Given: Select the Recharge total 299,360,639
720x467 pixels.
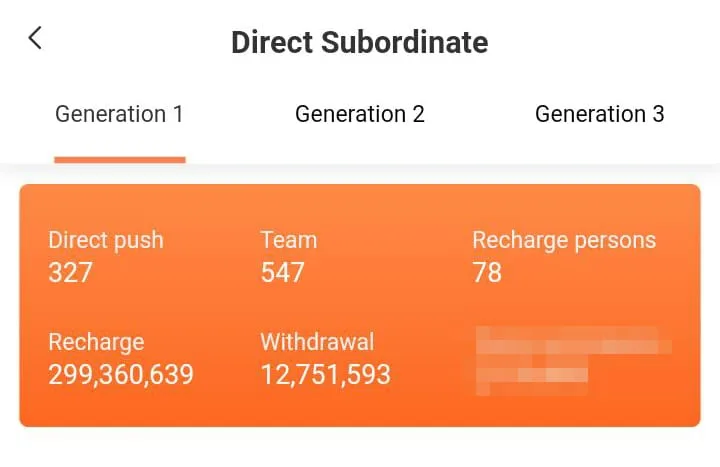Looking at the screenshot, I should 121,375.
